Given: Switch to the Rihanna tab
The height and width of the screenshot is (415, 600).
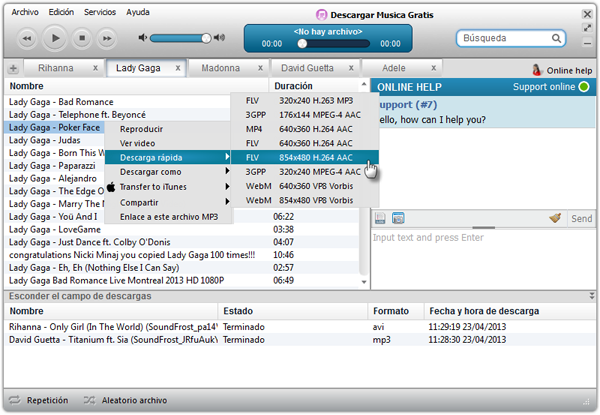Looking at the screenshot, I should pyautogui.click(x=56, y=68).
